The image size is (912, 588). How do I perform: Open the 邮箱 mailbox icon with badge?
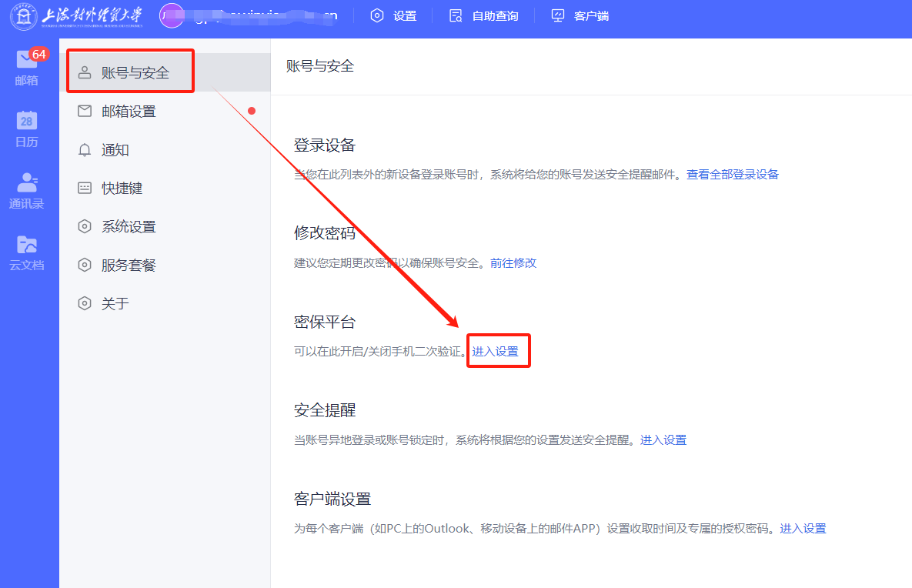pos(26,62)
